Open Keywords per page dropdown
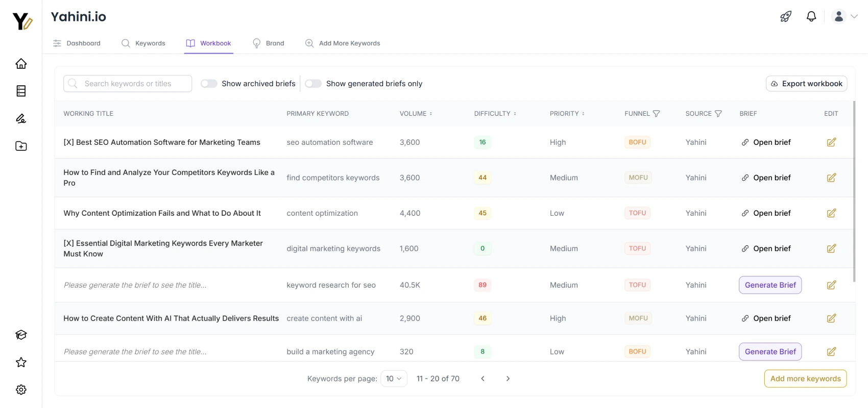This screenshot has width=868, height=408. click(394, 378)
